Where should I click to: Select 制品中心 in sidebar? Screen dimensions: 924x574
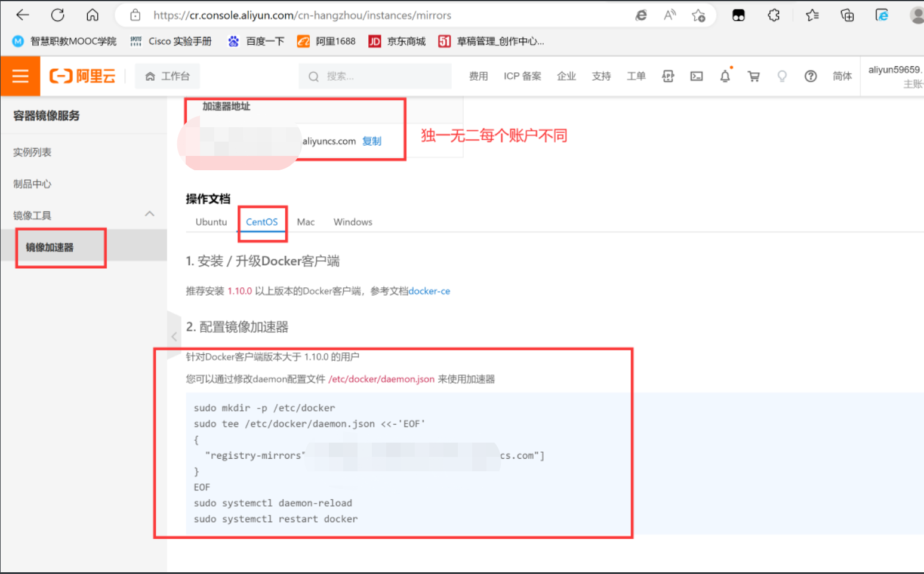pos(32,184)
